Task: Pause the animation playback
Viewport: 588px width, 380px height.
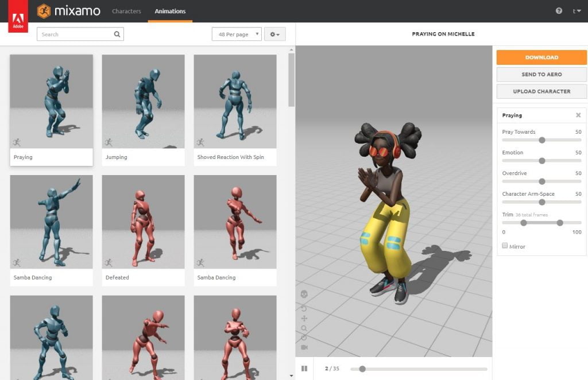Action: tap(304, 369)
